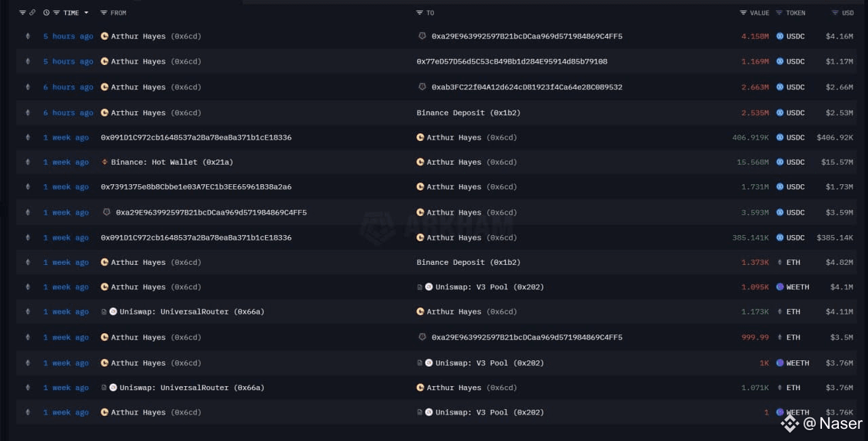Click the TIME column header label
868x441 pixels.
click(71, 13)
